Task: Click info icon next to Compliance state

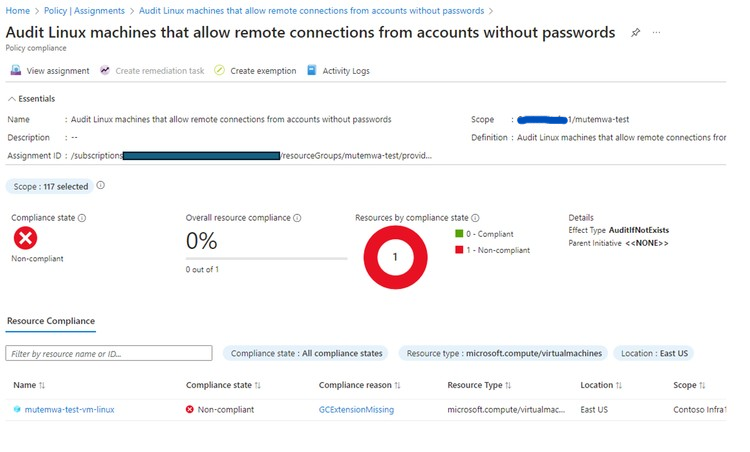Action: [82, 218]
